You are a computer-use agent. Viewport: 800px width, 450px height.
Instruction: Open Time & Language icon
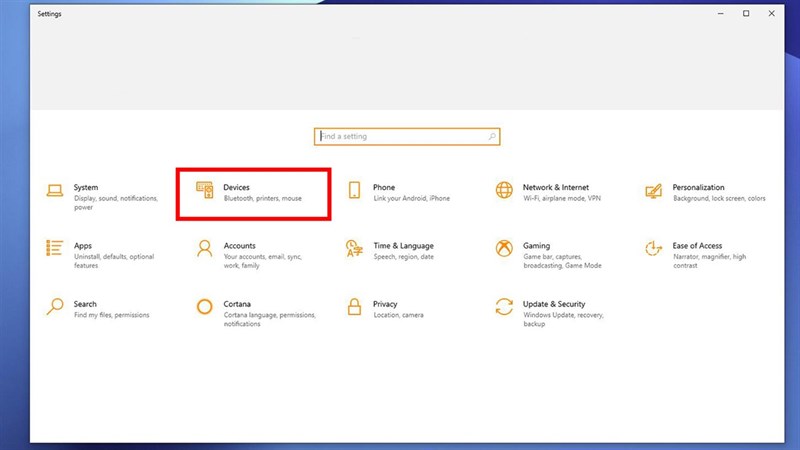(354, 248)
